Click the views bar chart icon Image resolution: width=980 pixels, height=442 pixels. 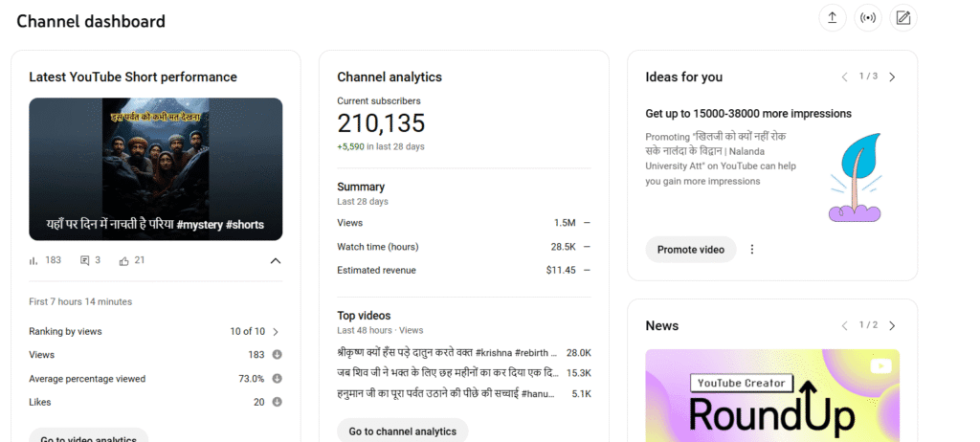coord(34,260)
